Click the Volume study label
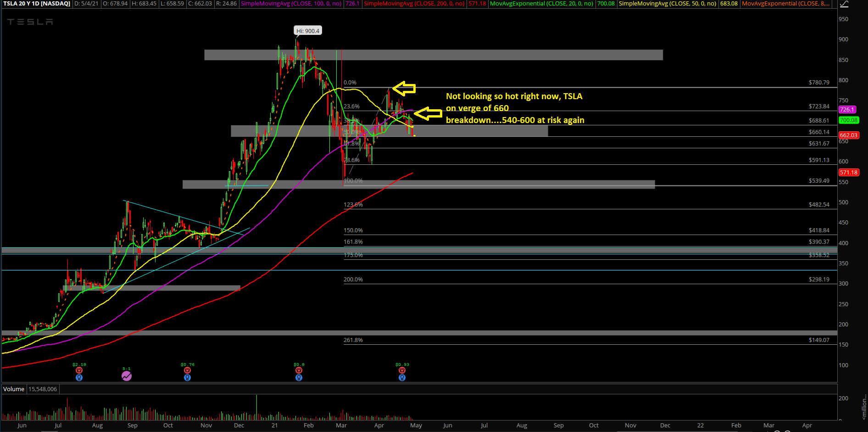Image resolution: width=868 pixels, height=432 pixels. point(14,389)
